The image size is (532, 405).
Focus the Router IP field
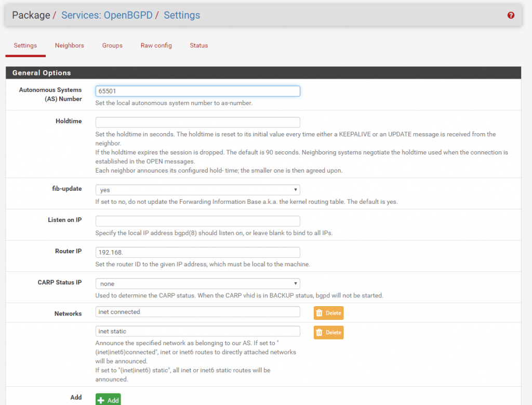(198, 252)
